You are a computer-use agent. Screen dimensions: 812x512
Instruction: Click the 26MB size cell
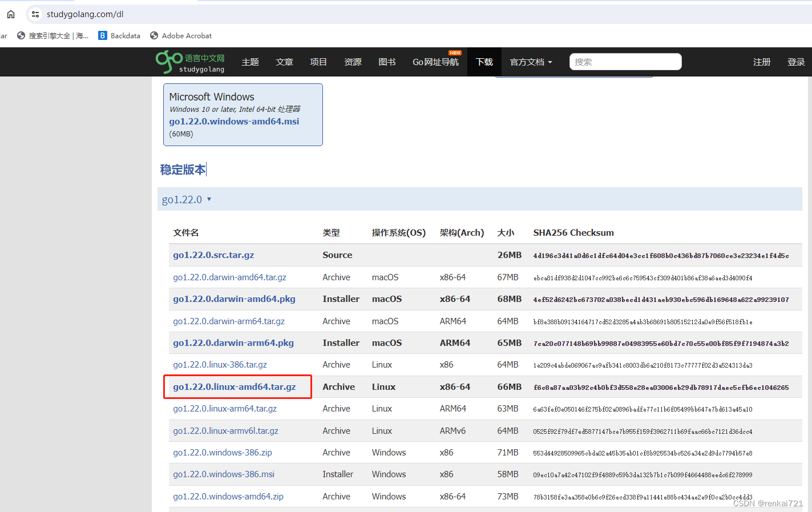509,255
